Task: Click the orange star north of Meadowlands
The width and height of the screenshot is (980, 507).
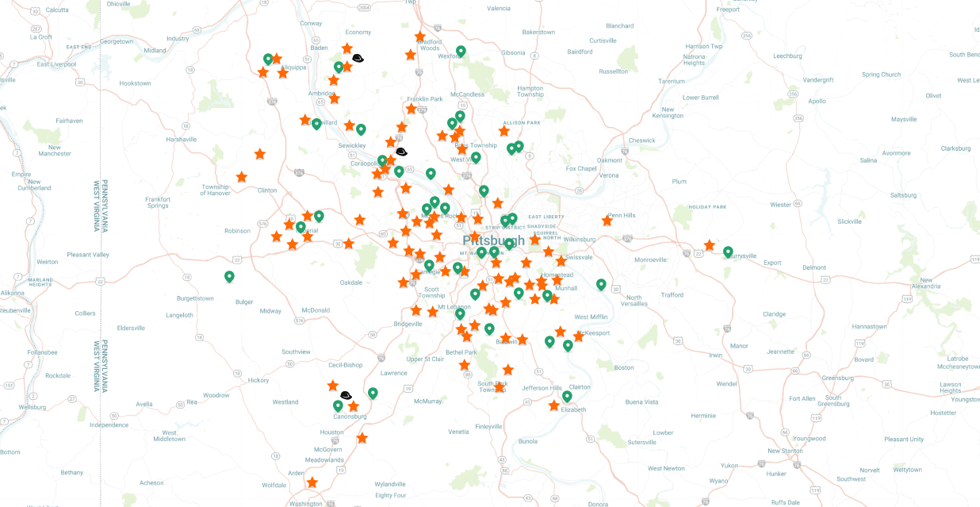Action: (x=362, y=438)
